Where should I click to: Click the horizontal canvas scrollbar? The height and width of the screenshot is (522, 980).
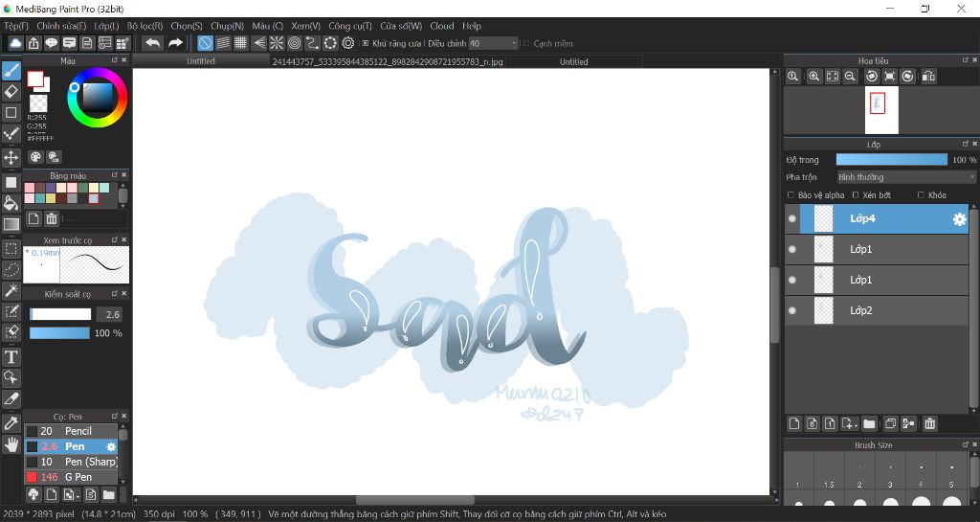click(x=415, y=500)
